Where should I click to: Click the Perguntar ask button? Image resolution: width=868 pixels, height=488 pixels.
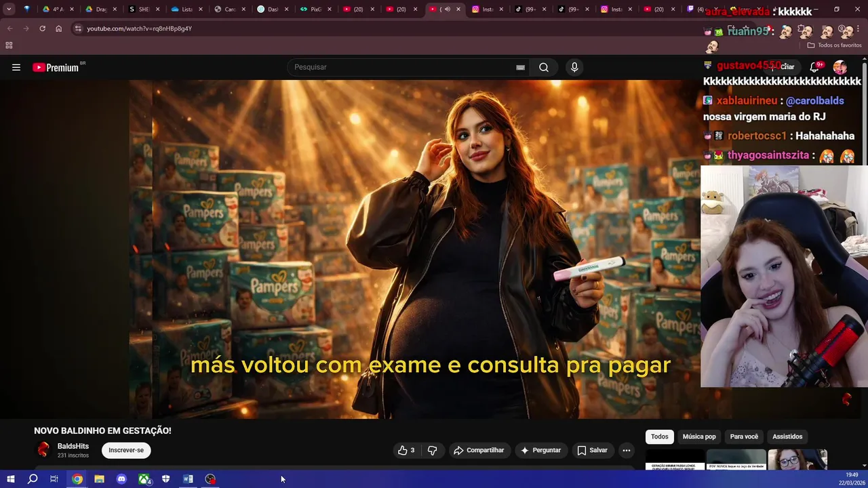(x=540, y=450)
